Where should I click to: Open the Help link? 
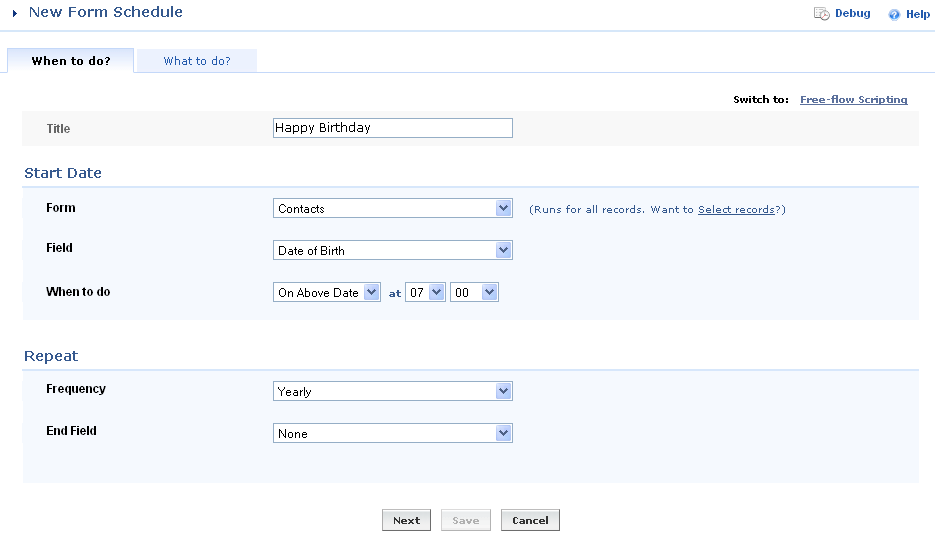(918, 15)
